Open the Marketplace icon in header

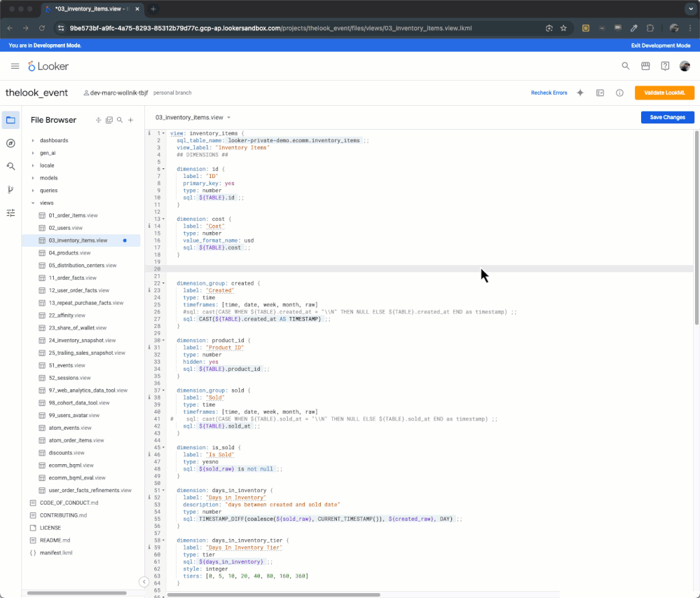click(645, 66)
